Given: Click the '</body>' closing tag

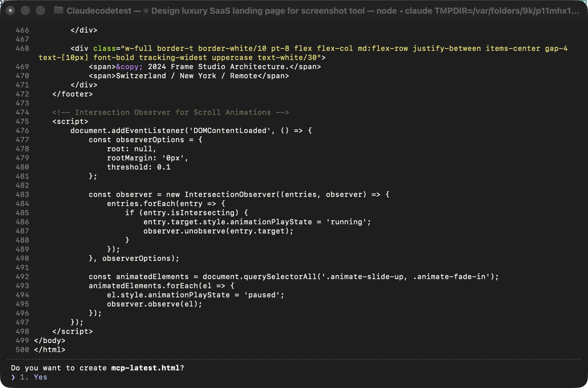Looking at the screenshot, I should click(x=50, y=340).
